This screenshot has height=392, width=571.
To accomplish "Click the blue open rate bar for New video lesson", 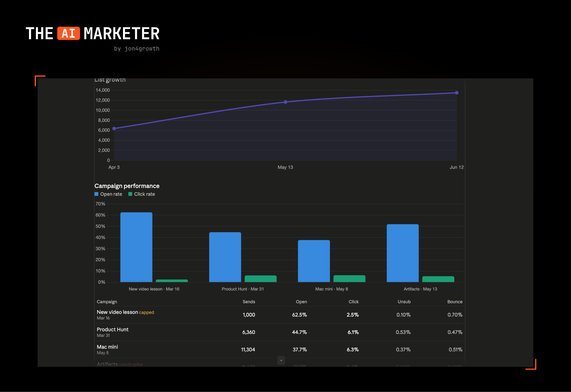I will click(x=136, y=247).
